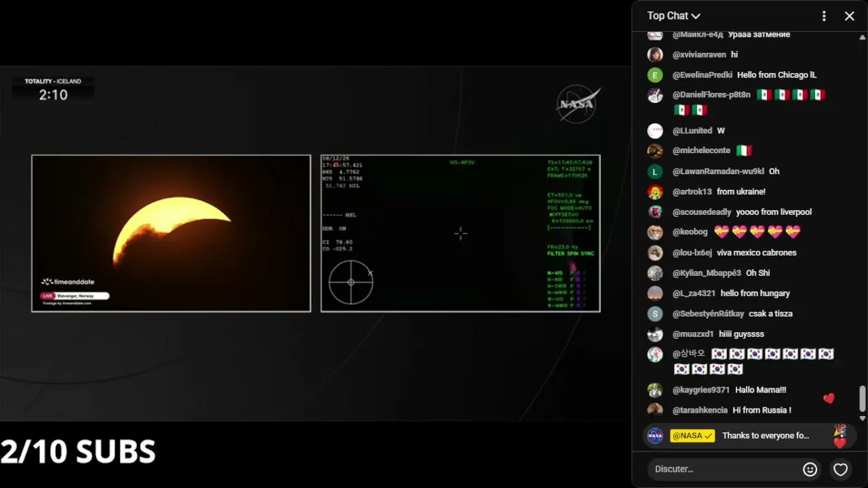Click the chat scrollbar down arrow
The width and height of the screenshot is (868, 488).
coord(863,418)
